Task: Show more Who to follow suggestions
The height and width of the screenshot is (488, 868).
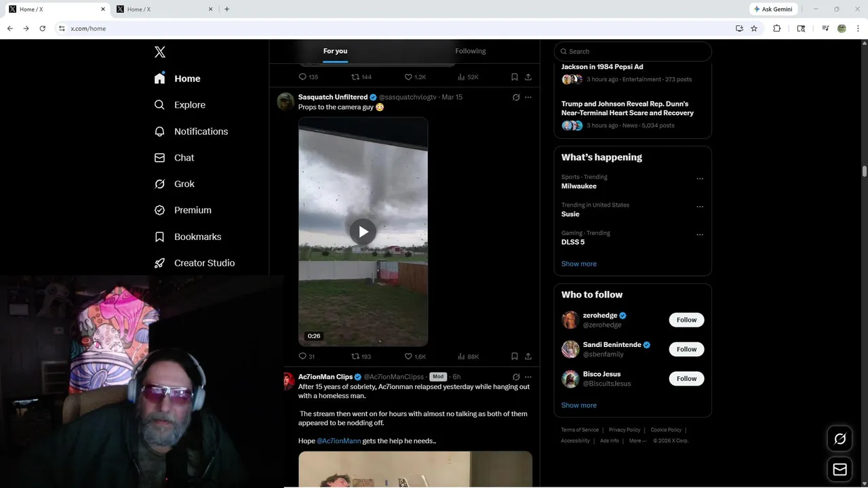Action: pos(579,405)
